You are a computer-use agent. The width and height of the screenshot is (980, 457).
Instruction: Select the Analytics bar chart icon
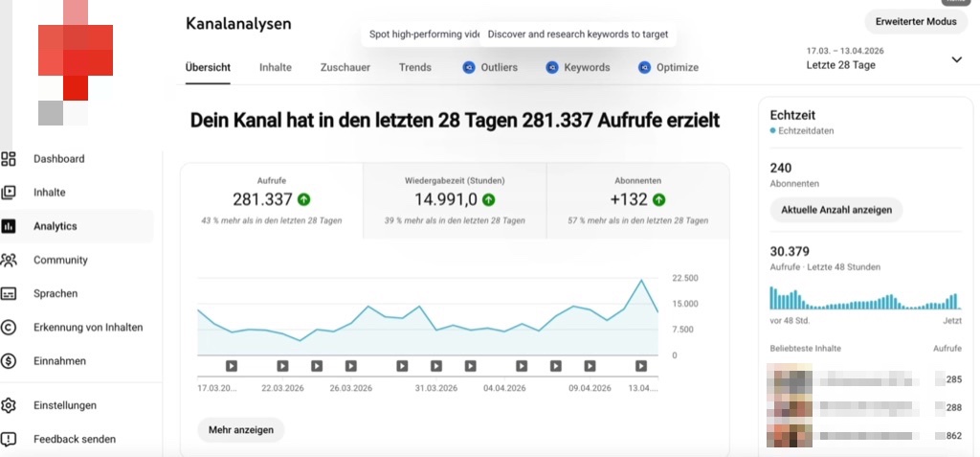(x=8, y=227)
